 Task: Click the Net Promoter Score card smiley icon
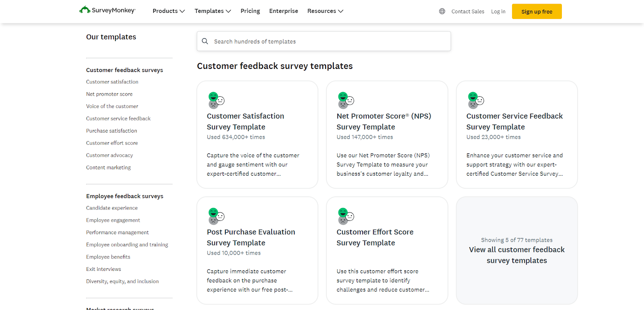click(x=346, y=100)
